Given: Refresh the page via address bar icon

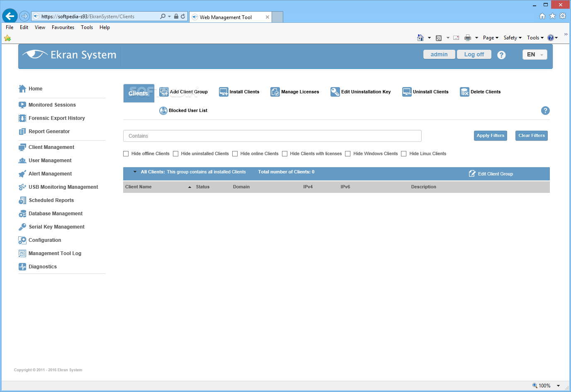Looking at the screenshot, I should (183, 17).
